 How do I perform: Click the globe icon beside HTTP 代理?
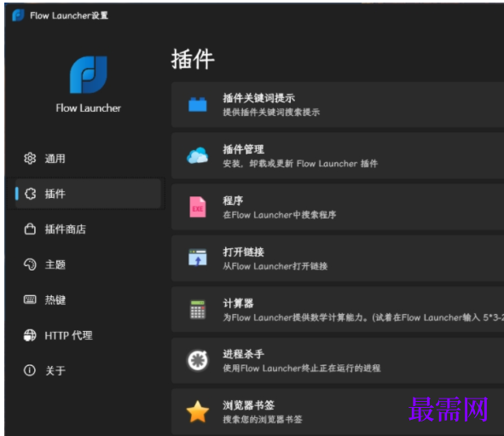30,335
